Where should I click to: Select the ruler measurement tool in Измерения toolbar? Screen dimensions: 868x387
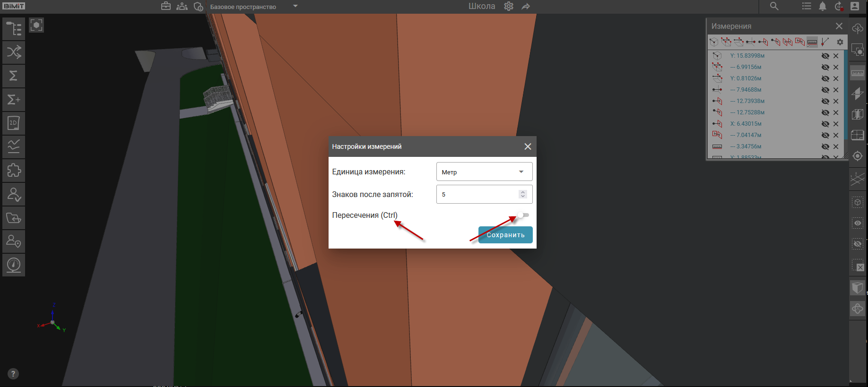812,42
